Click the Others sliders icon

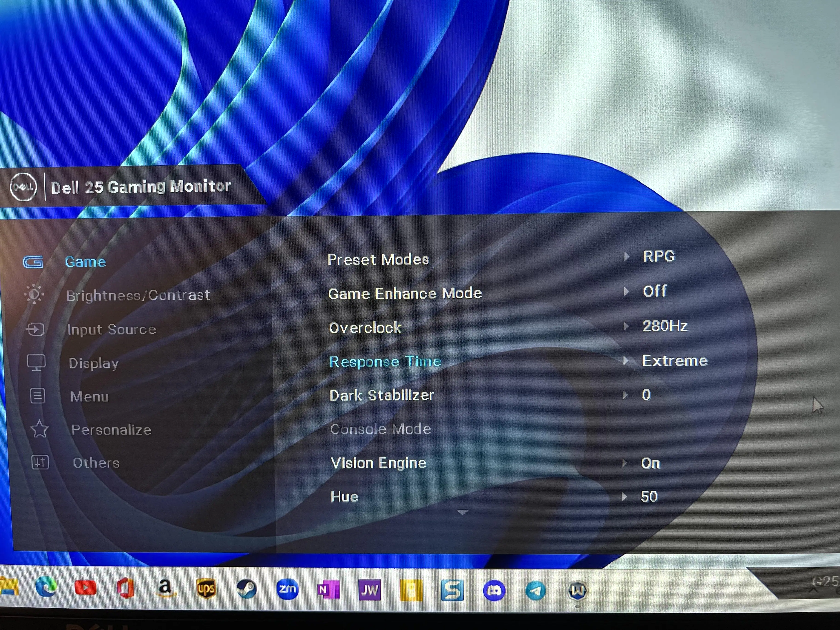pos(40,462)
